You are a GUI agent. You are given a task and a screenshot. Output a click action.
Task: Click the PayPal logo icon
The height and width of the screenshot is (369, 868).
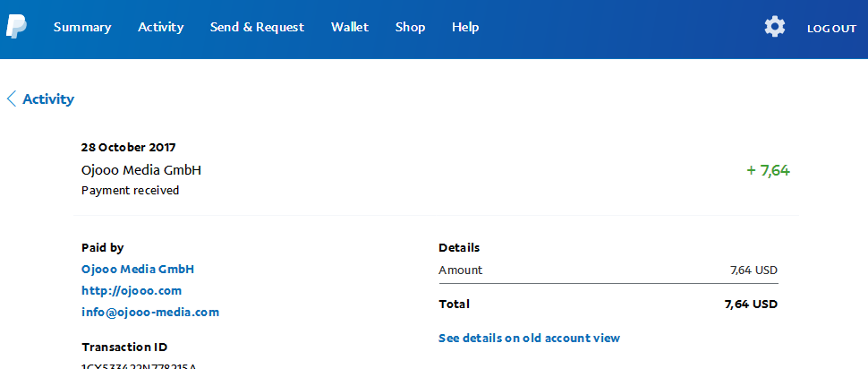coord(16,27)
